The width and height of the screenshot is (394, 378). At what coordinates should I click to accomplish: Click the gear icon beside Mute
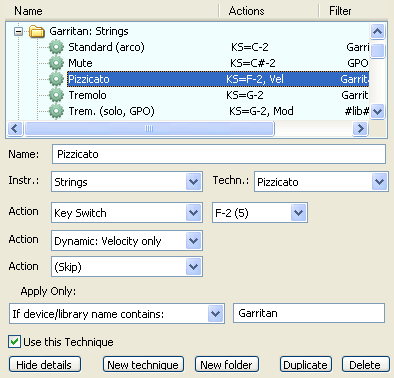[x=56, y=63]
